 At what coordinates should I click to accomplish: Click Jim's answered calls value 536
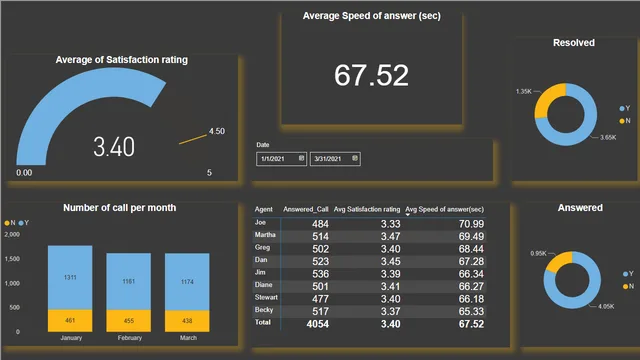point(320,274)
